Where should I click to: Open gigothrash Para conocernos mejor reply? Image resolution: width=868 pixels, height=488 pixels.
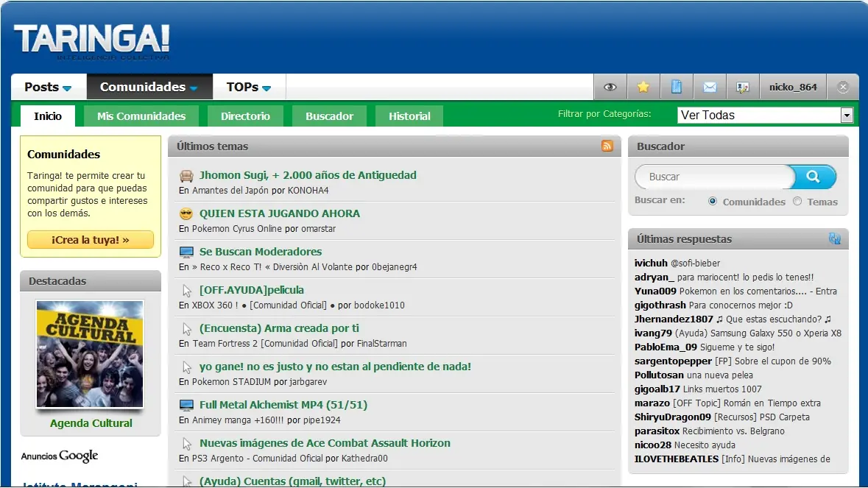(x=713, y=305)
